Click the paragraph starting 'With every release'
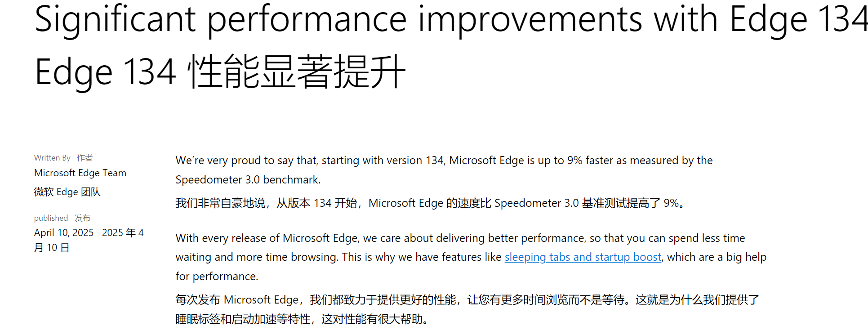This screenshot has width=868, height=335. click(x=460, y=238)
